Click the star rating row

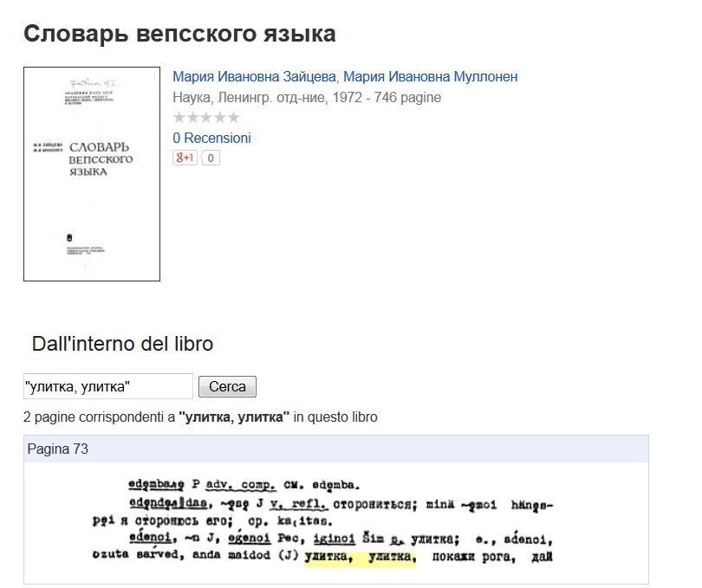206,118
